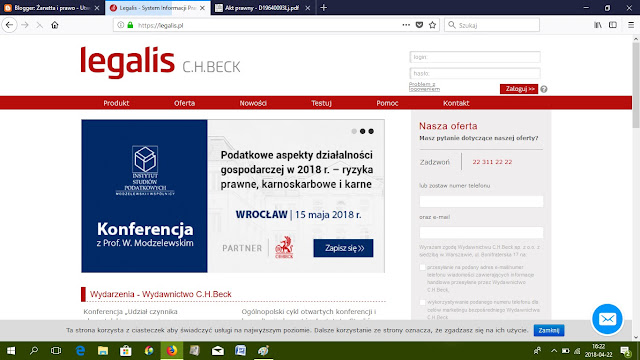Open the Kontakt menu
This screenshot has width=640, height=360.
(456, 103)
